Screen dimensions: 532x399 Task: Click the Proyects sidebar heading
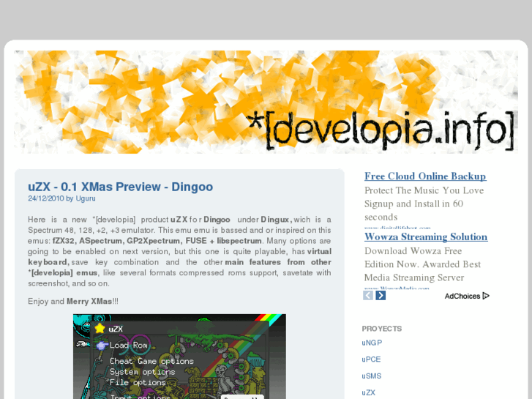(382, 329)
